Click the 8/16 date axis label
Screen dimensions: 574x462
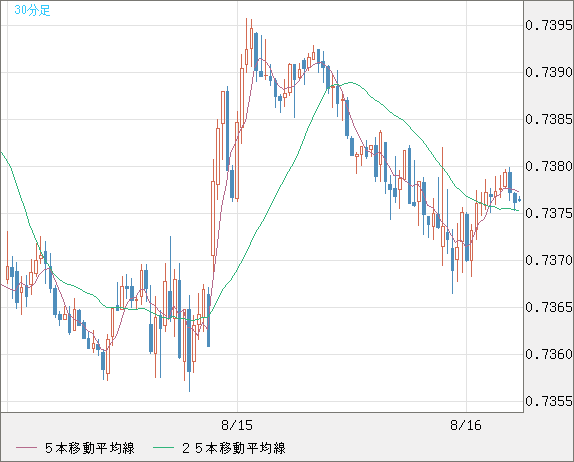pyautogui.click(x=466, y=425)
